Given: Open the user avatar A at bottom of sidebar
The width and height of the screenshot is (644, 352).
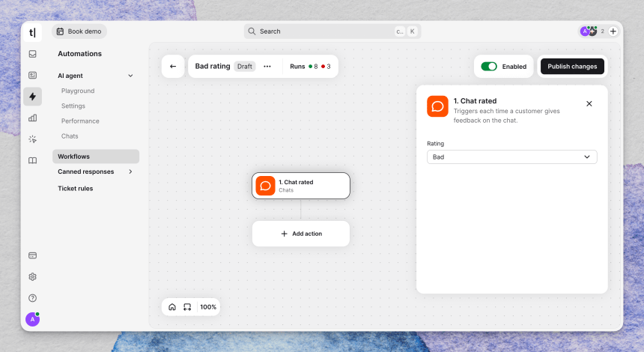Looking at the screenshot, I should tap(32, 319).
